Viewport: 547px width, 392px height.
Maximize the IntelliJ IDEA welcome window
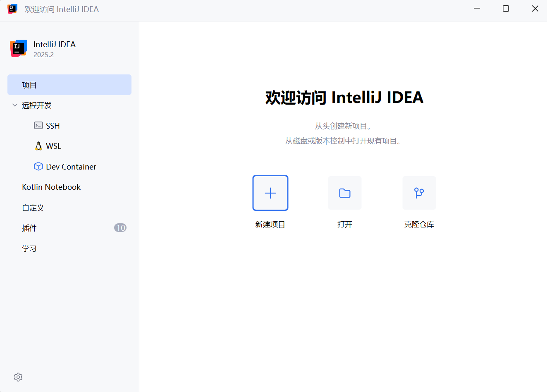click(506, 9)
